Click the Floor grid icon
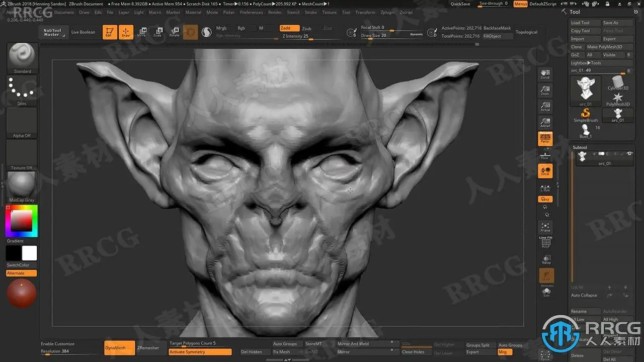Screen dimensions: 644x362 point(545,155)
